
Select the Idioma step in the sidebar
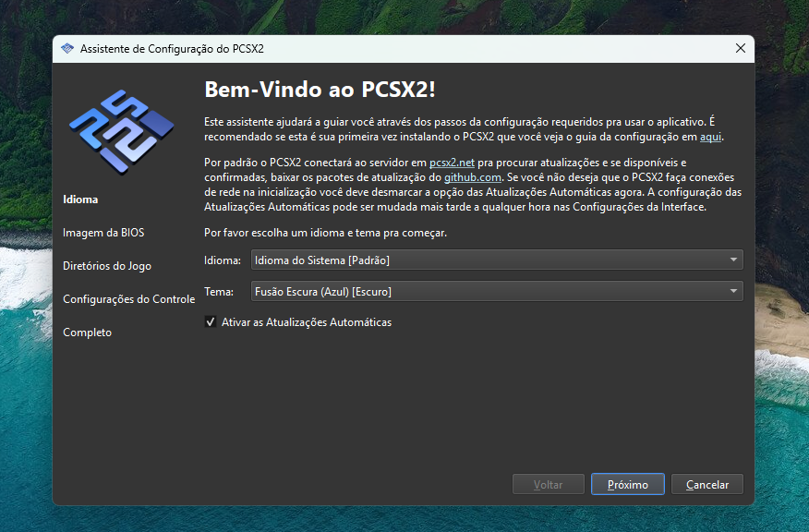click(x=80, y=199)
